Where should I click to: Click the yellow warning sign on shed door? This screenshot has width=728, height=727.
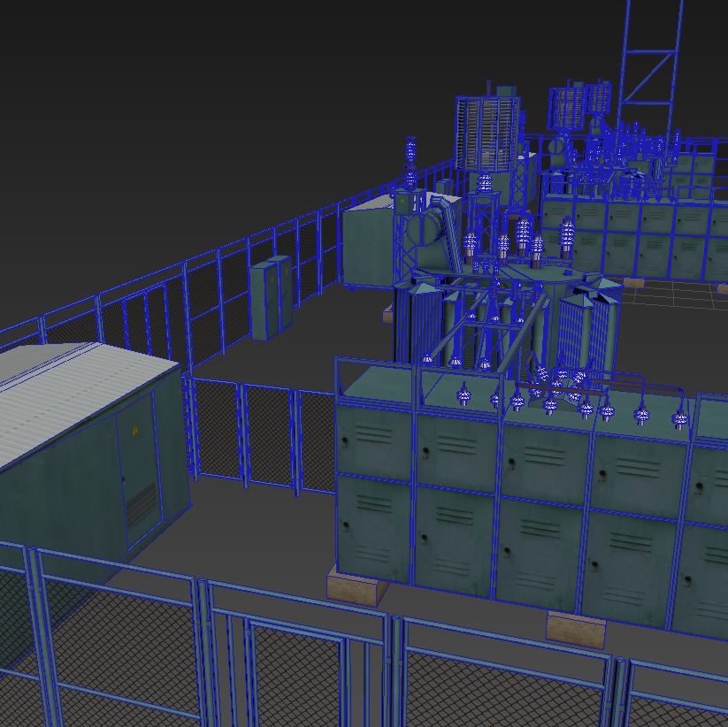[x=134, y=430]
